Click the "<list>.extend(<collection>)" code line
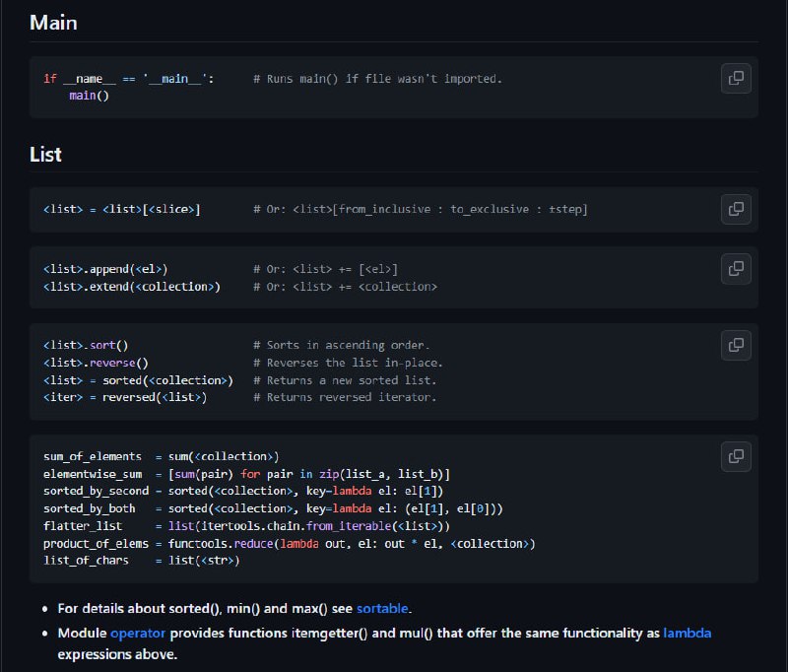Viewport: 788px width, 672px height. click(x=132, y=287)
